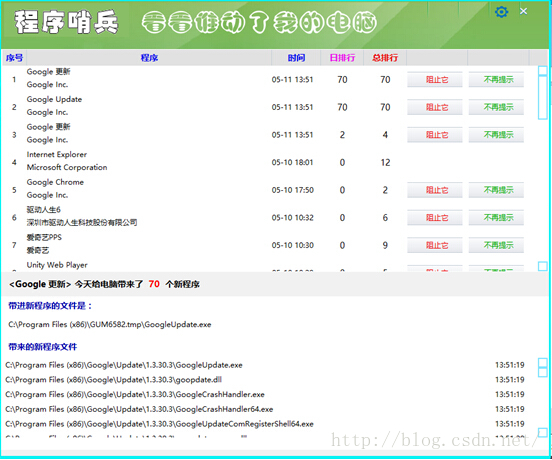552x460 pixels.
Task: Click total rank value 12
Action: (385, 163)
